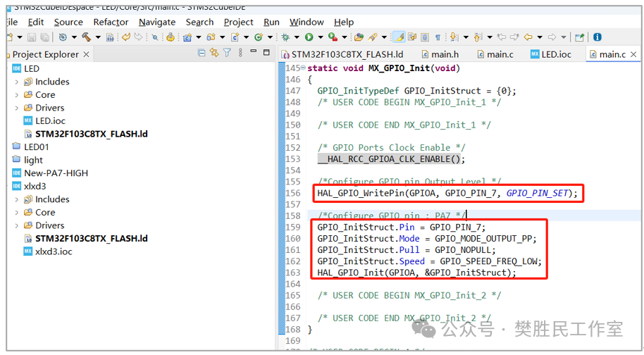This screenshot has height=355, width=644.
Task: Click the New C project folder icon
Action: pos(187,37)
